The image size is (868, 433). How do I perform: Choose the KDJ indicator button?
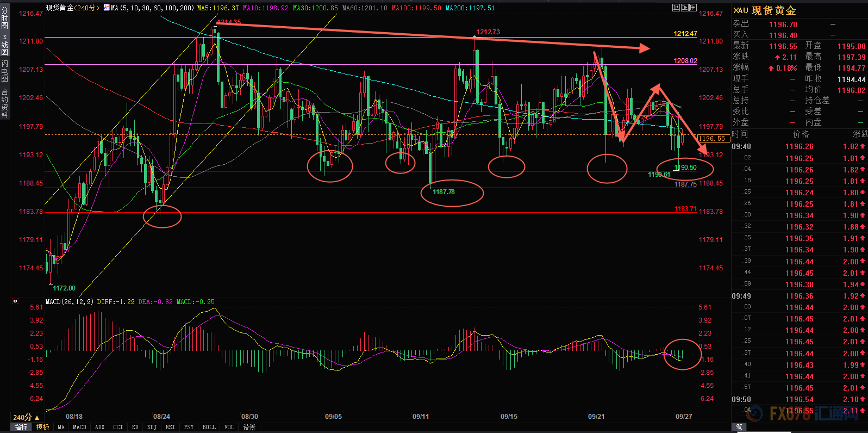click(152, 427)
